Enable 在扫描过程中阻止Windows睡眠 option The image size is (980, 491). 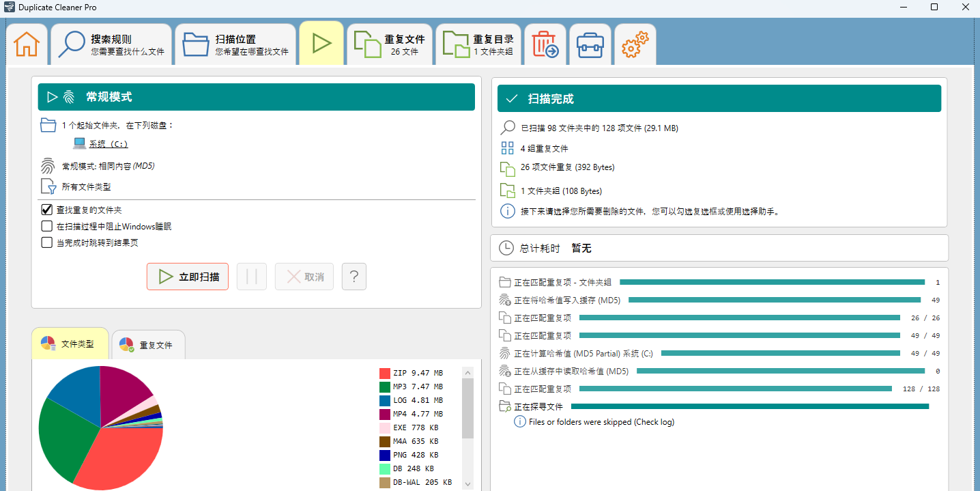pyautogui.click(x=46, y=226)
